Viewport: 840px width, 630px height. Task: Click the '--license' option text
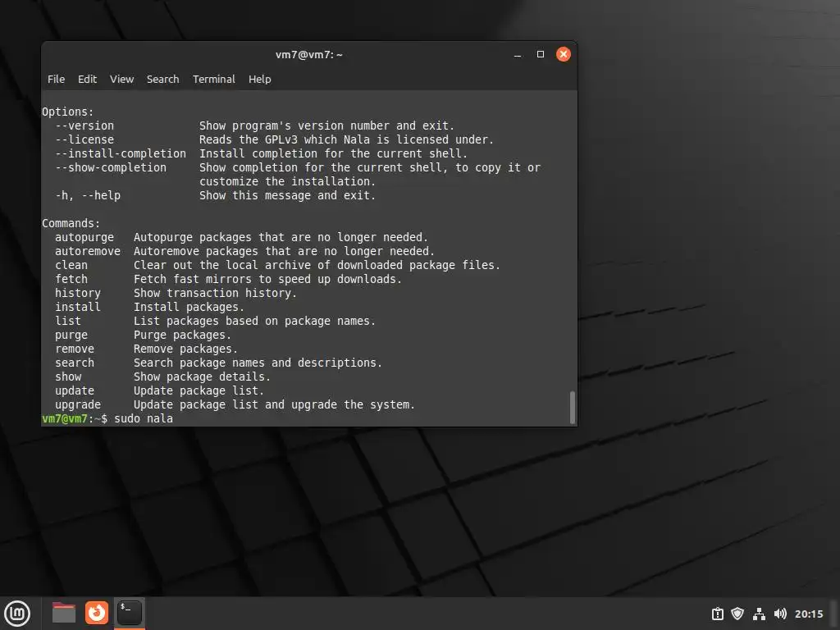(84, 139)
